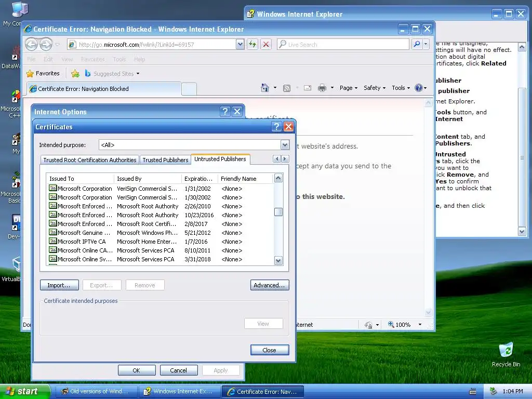The width and height of the screenshot is (532, 399).
Task: Open the address bar history dropdown arrow
Action: 240,45
